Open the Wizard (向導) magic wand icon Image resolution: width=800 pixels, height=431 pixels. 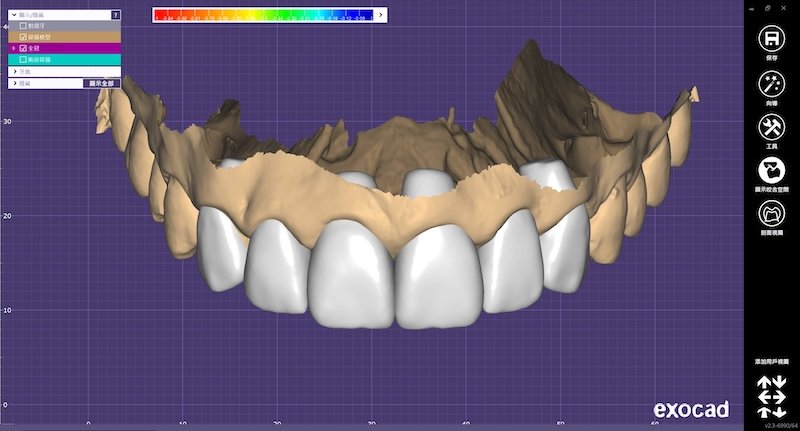click(771, 84)
